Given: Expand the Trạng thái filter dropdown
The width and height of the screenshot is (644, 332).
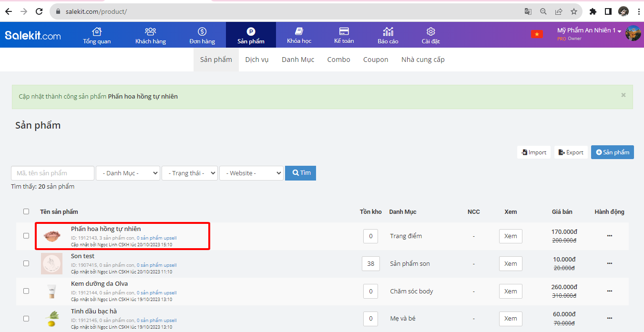Looking at the screenshot, I should coord(190,173).
